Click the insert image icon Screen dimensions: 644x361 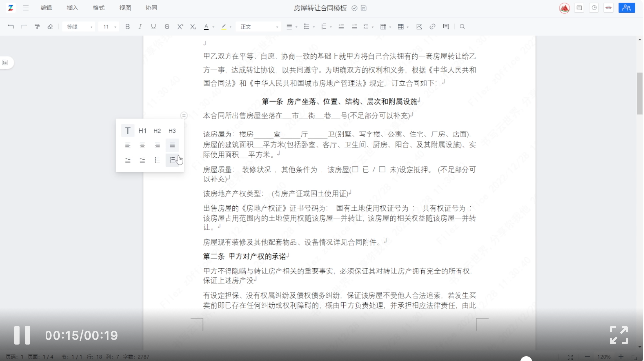point(419,27)
